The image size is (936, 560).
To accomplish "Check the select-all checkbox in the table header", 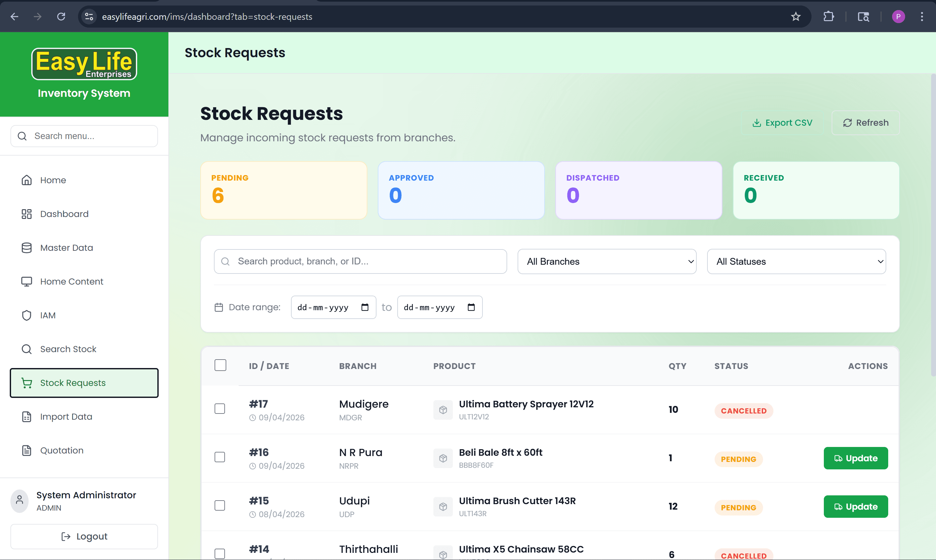I will click(220, 365).
